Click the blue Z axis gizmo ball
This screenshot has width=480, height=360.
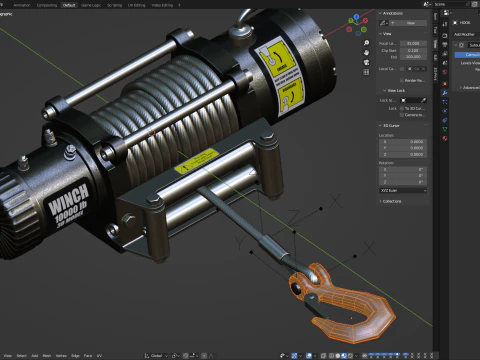(x=356, y=16)
